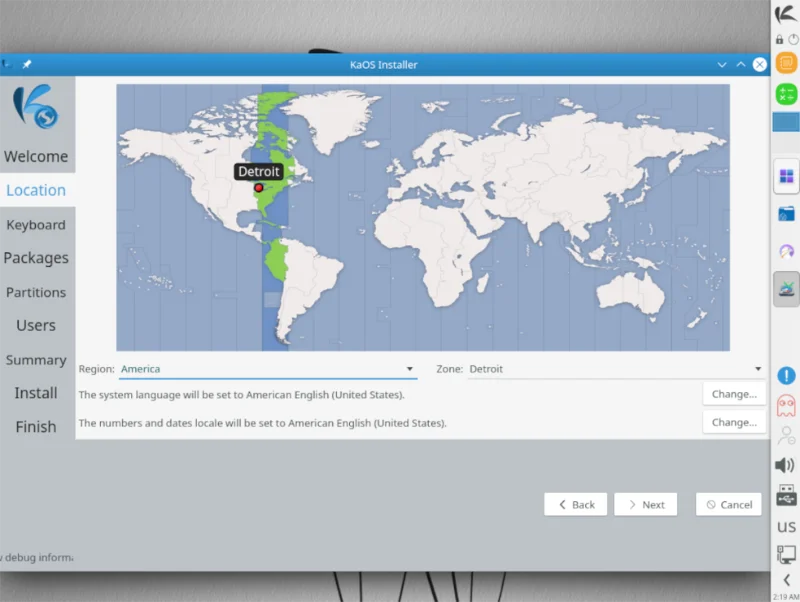Screen dimensions: 800x602
Task: Click the blue exclamation notification icon
Action: click(x=786, y=375)
